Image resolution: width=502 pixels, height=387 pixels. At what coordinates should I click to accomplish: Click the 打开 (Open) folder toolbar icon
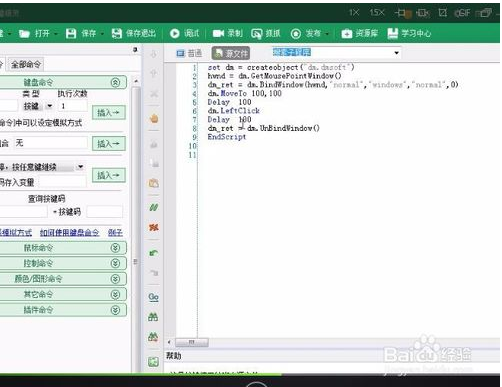coord(24,34)
